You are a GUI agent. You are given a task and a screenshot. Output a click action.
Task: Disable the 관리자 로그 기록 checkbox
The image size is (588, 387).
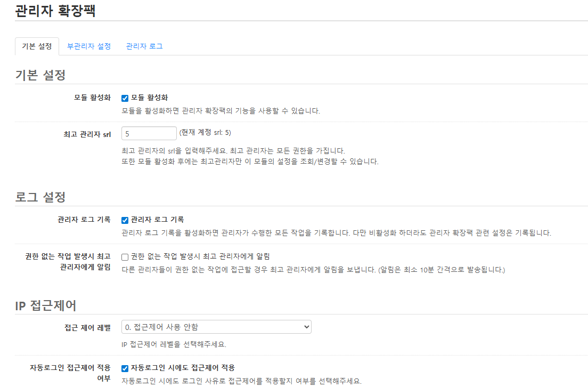[125, 220]
